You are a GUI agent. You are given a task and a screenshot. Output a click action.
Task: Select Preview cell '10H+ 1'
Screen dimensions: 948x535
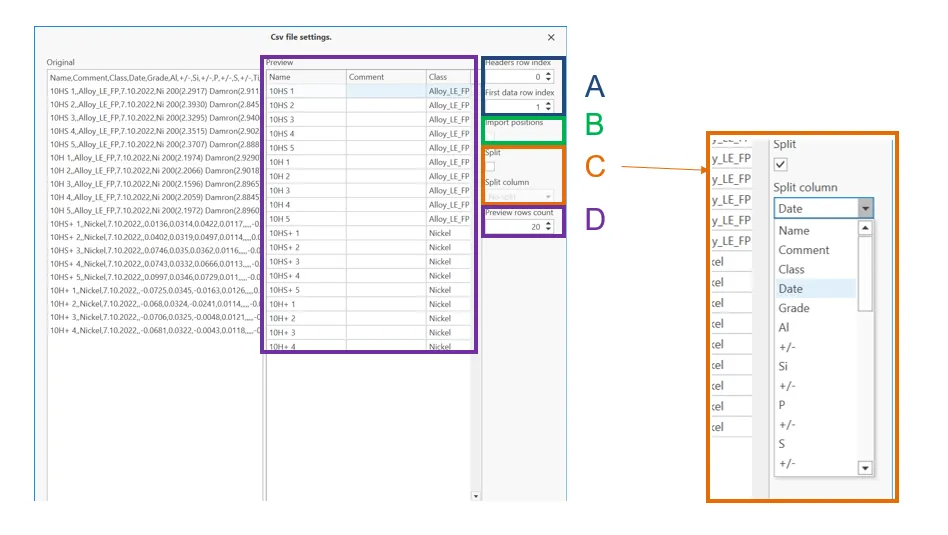pos(306,304)
